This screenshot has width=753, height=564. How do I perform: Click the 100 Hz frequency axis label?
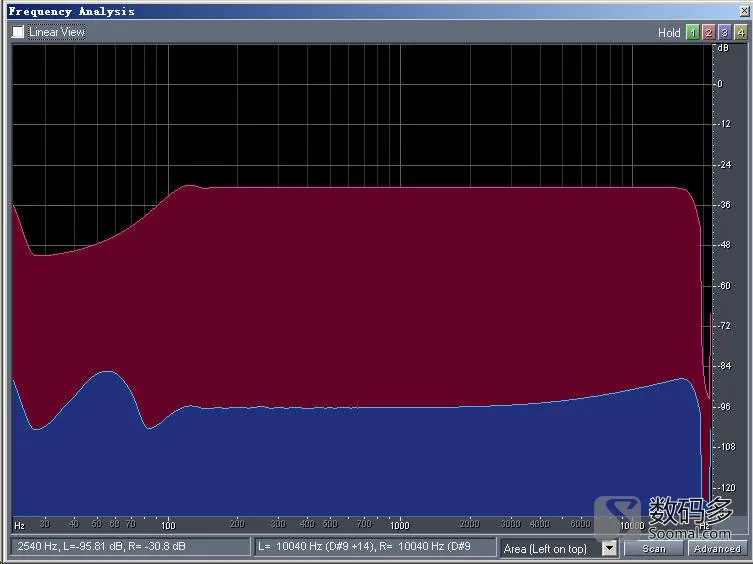click(x=168, y=525)
